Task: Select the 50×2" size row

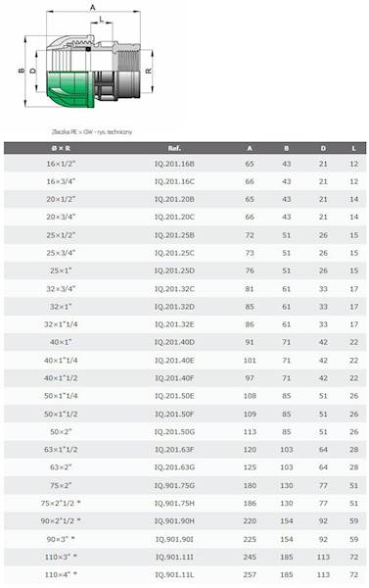Action: coord(185,431)
